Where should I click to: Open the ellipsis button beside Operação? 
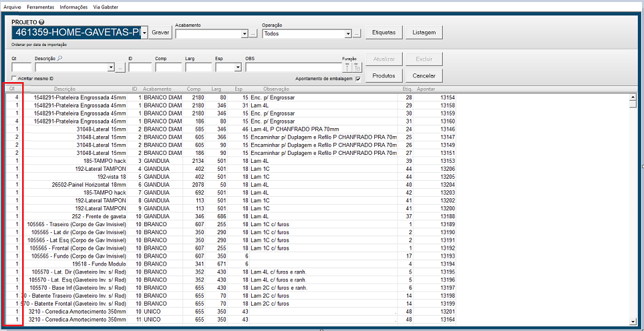point(357,33)
